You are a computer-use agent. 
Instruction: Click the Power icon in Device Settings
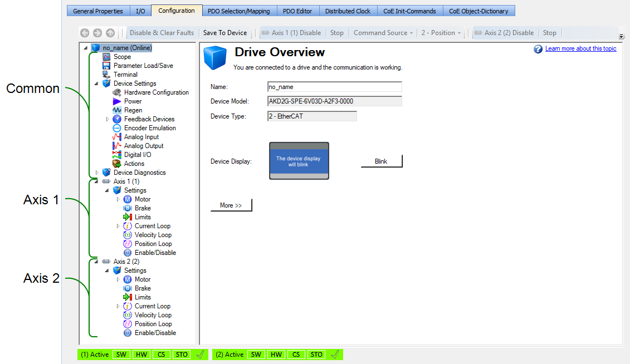click(x=117, y=101)
